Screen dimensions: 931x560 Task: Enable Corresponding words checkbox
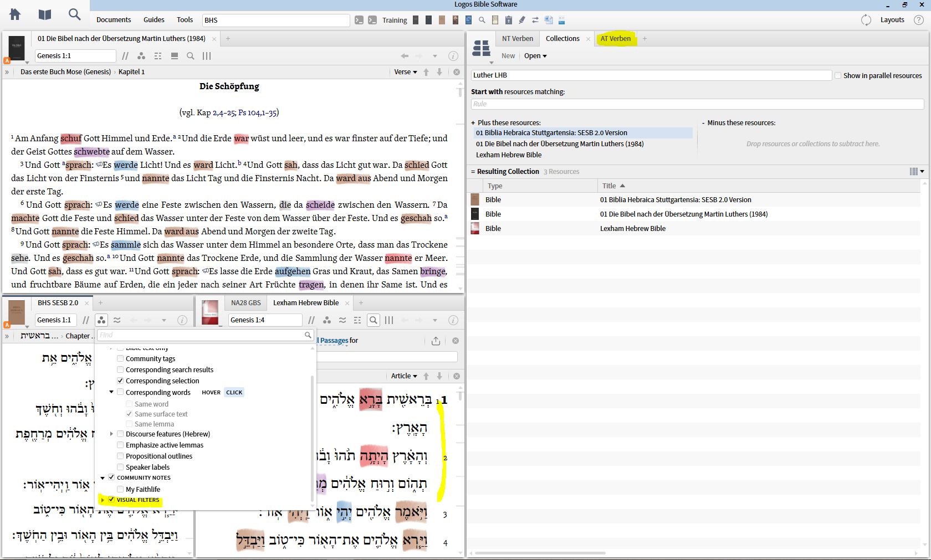pos(120,393)
